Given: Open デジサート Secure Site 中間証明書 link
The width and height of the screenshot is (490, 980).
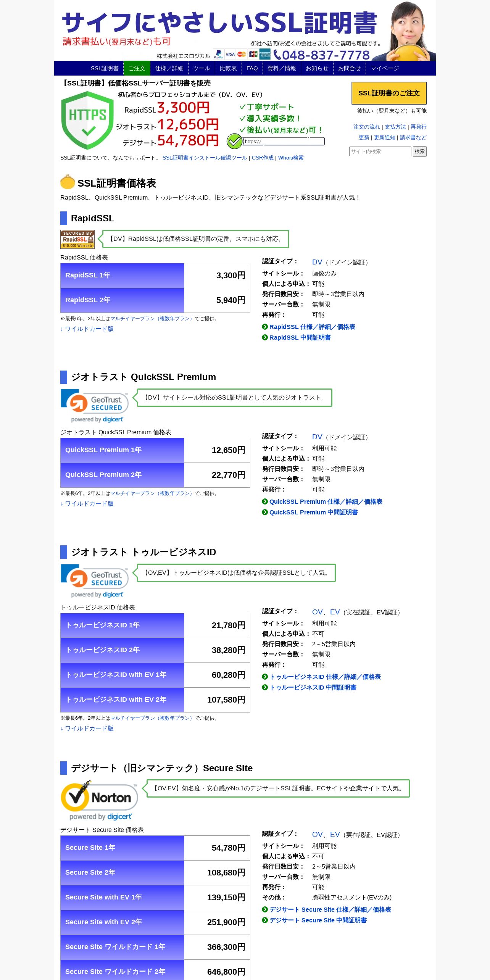Looking at the screenshot, I should point(318,920).
